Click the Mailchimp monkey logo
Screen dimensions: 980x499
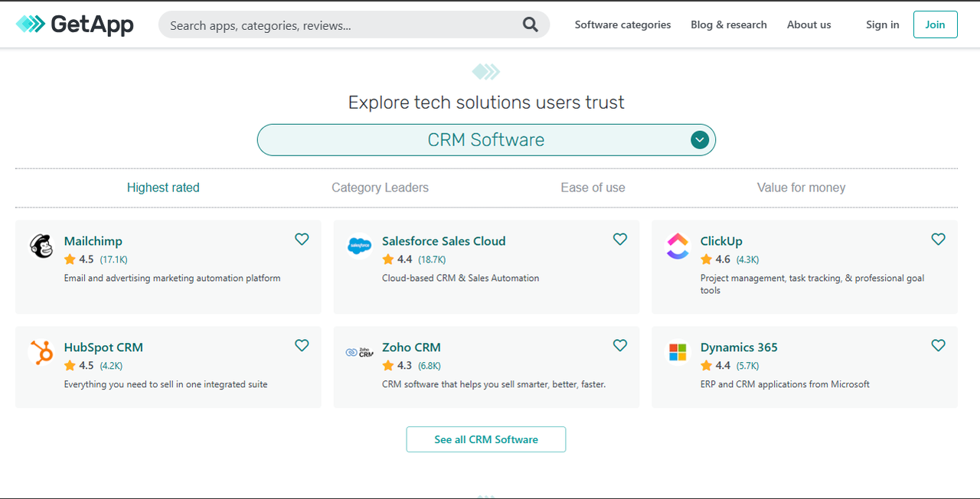pos(41,246)
